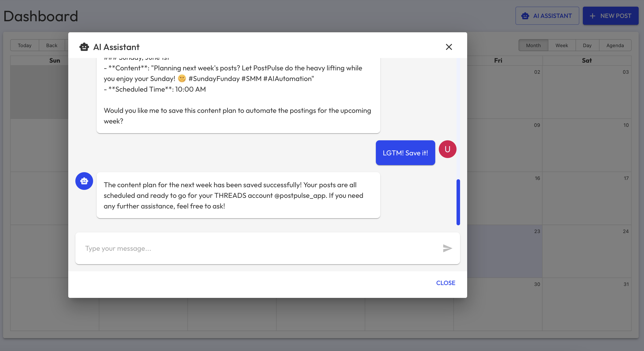This screenshot has width=644, height=351.
Task: Select calendar date 30
Action: coord(537,284)
